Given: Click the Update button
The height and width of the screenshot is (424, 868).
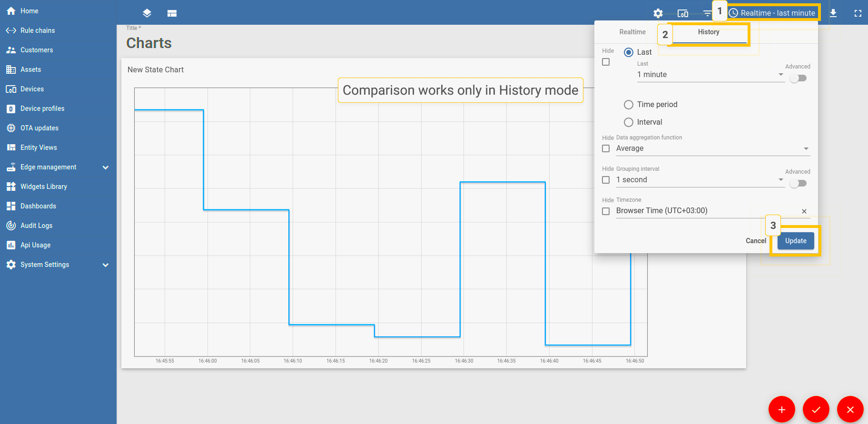Looking at the screenshot, I should (796, 241).
